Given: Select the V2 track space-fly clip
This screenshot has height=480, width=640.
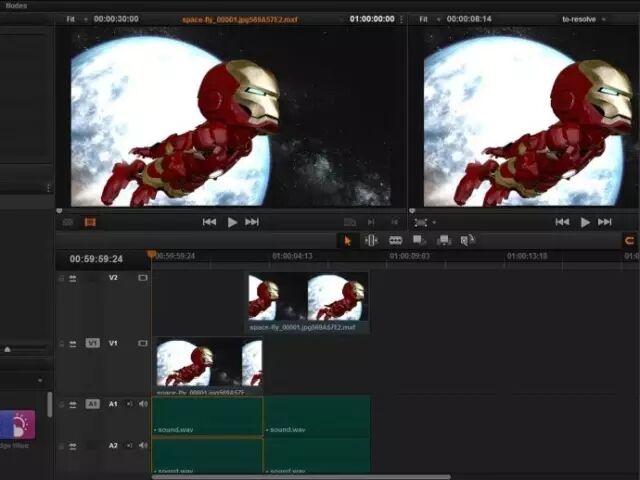Looking at the screenshot, I should [x=308, y=303].
